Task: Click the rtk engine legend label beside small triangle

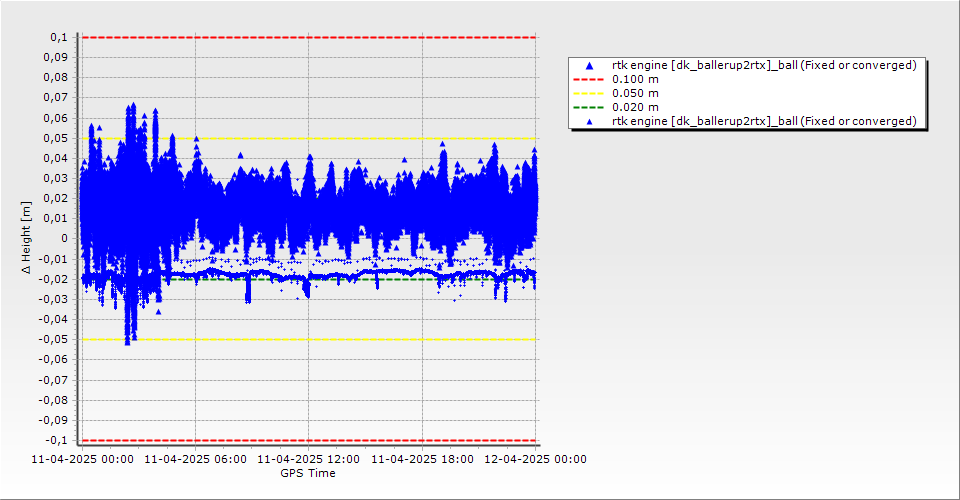Action: click(764, 122)
